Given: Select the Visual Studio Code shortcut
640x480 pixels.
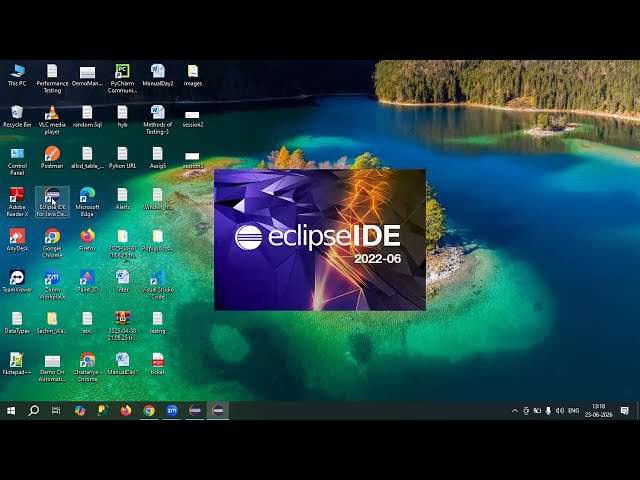Looking at the screenshot, I should [158, 285].
